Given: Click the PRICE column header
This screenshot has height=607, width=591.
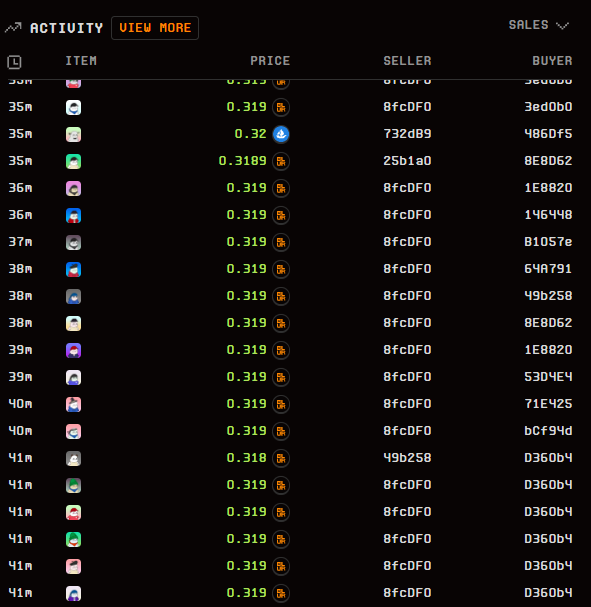Looking at the screenshot, I should point(270,61).
